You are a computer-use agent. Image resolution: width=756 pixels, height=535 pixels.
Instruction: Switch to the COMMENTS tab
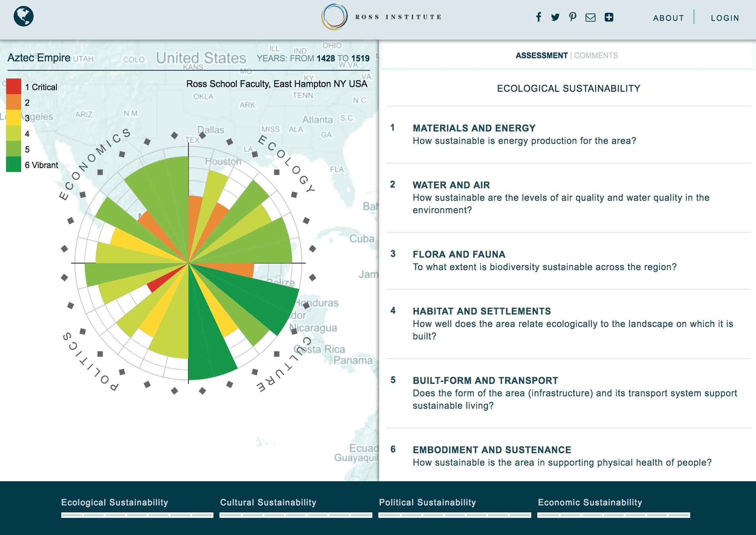click(x=596, y=55)
